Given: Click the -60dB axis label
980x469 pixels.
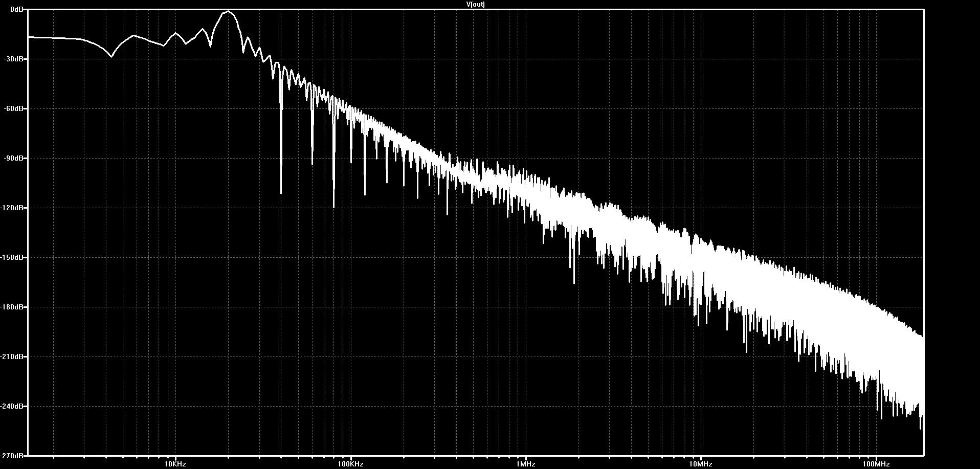Looking at the screenshot, I should pyautogui.click(x=15, y=108).
